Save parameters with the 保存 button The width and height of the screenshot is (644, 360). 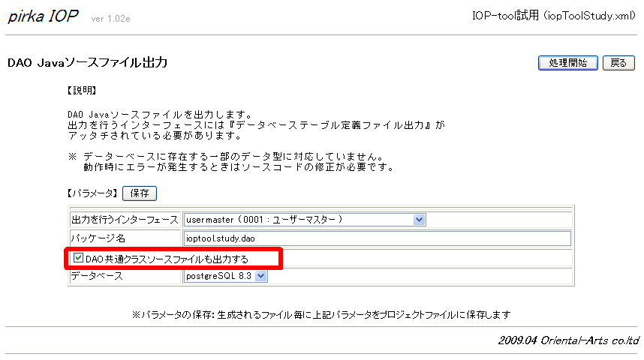pyautogui.click(x=140, y=193)
